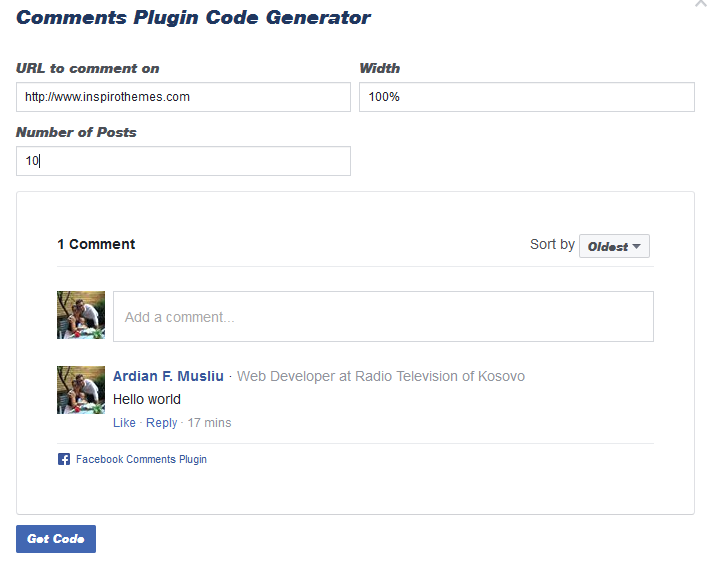Image resolution: width=715 pixels, height=572 pixels.
Task: Focus the Width input containing 100%
Action: click(526, 97)
